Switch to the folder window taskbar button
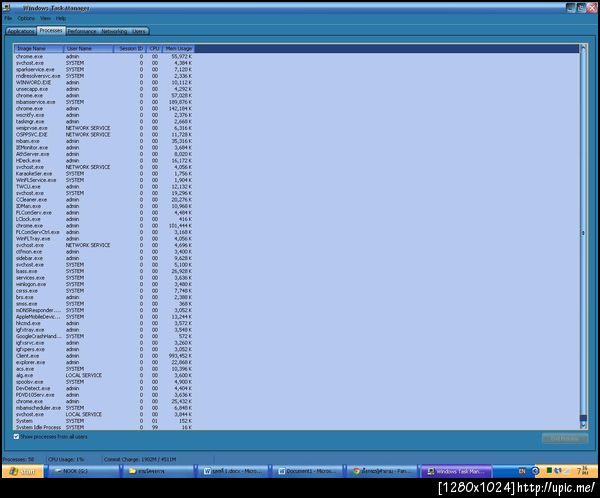Screen dimensions: 600x498 (158, 471)
